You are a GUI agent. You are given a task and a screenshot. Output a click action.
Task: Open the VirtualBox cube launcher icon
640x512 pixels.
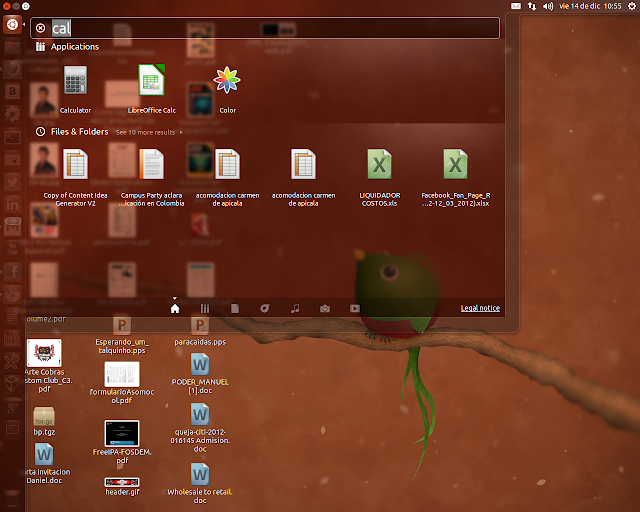click(x=12, y=383)
